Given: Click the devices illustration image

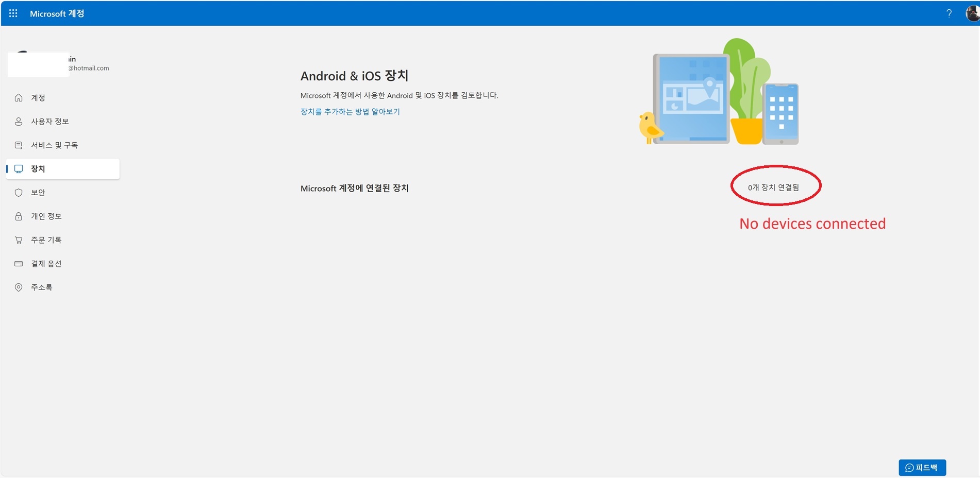Looking at the screenshot, I should pos(719,92).
